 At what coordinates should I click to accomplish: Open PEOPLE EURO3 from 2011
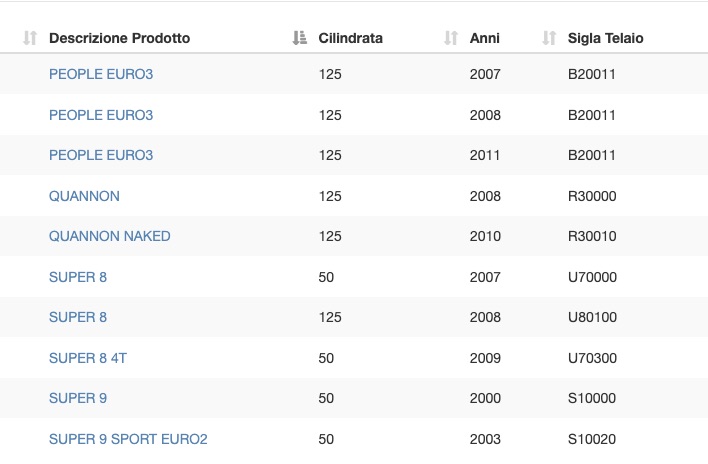tap(101, 155)
